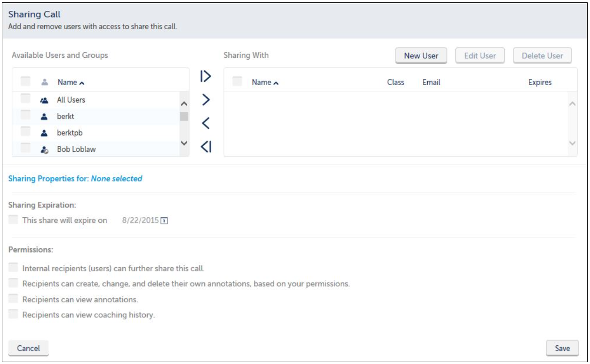Check the berktpb checkbox
Viewport: 590px width, 364px height.
[x=25, y=132]
